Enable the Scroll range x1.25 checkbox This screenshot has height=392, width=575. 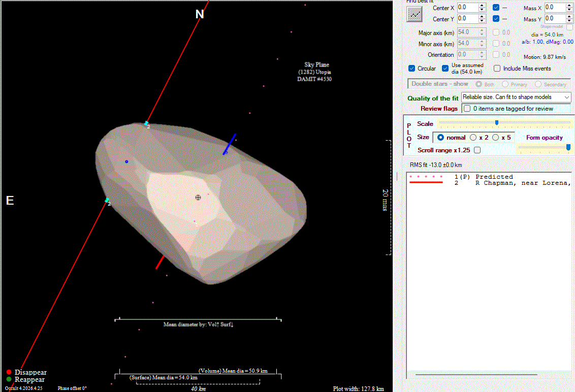click(477, 150)
